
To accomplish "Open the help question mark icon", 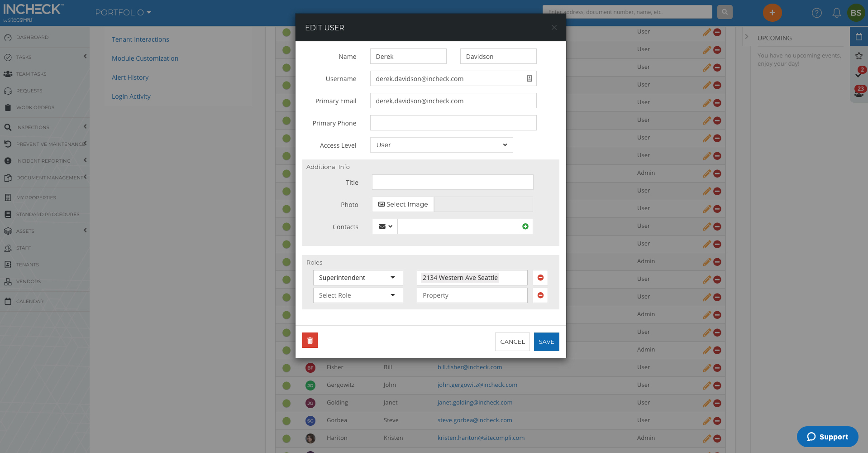I will [x=816, y=13].
